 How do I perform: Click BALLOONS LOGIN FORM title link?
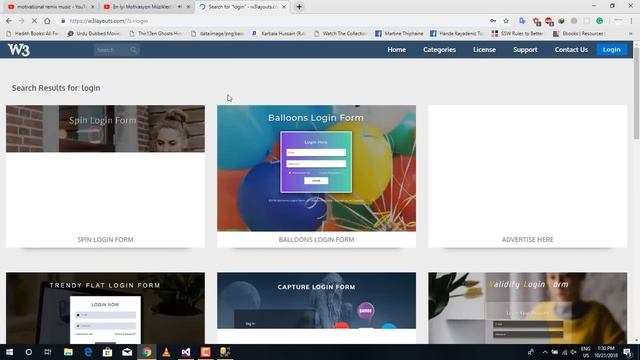pyautogui.click(x=316, y=240)
